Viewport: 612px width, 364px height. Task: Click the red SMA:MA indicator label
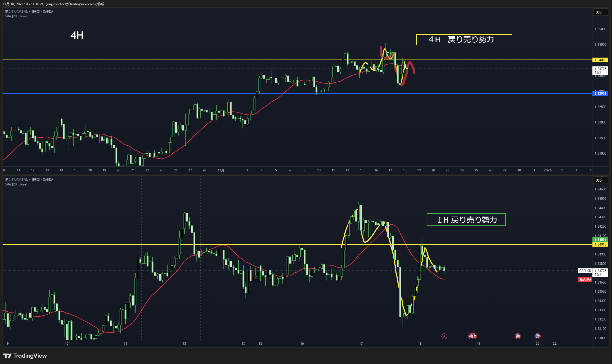[x=585, y=280]
